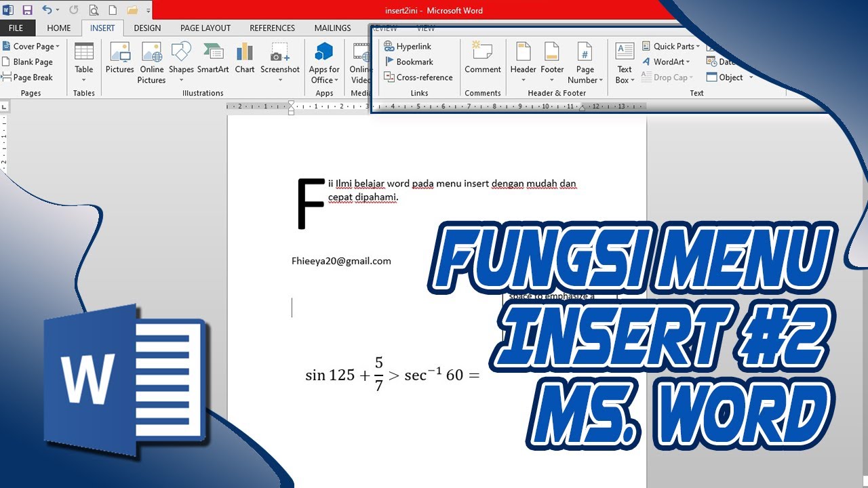Click the Pictures button
This screenshot has height=488, width=868.
pyautogui.click(x=120, y=58)
